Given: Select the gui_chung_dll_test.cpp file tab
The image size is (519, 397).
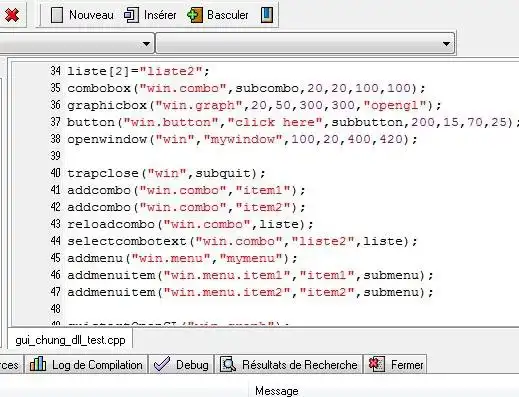Looking at the screenshot, I should (x=70, y=340).
